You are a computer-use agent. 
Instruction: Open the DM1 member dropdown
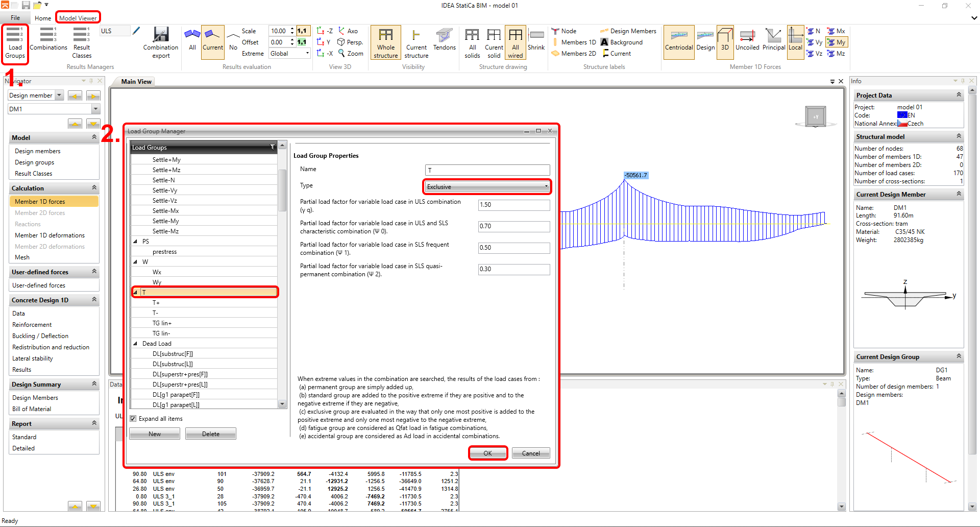[x=95, y=109]
